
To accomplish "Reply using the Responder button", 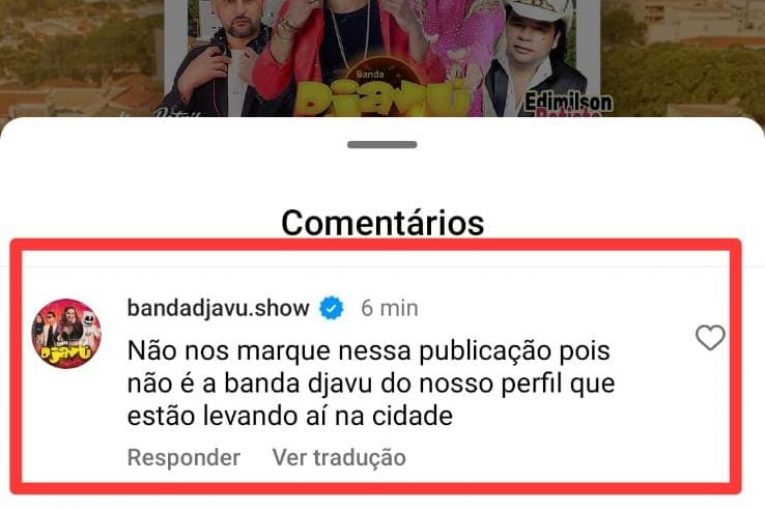I will (183, 458).
